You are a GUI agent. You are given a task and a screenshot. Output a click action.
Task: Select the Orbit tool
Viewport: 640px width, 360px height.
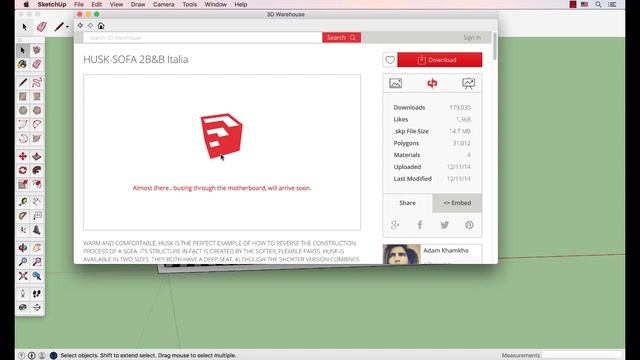(x=23, y=248)
